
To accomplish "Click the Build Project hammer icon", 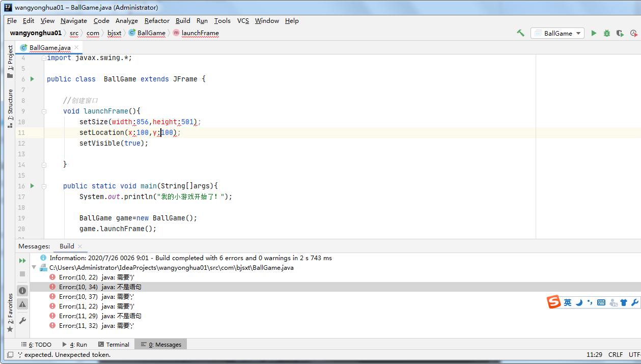I will [520, 33].
